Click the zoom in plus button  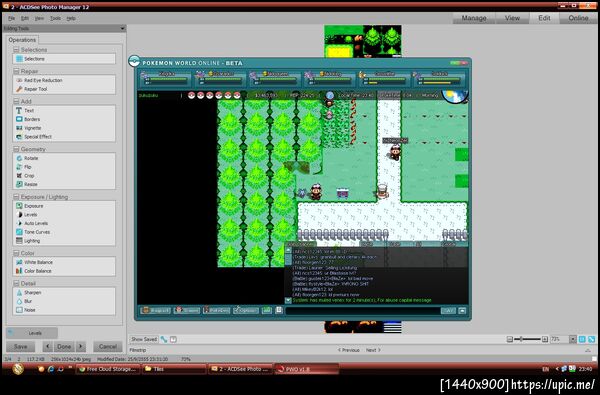545,339
